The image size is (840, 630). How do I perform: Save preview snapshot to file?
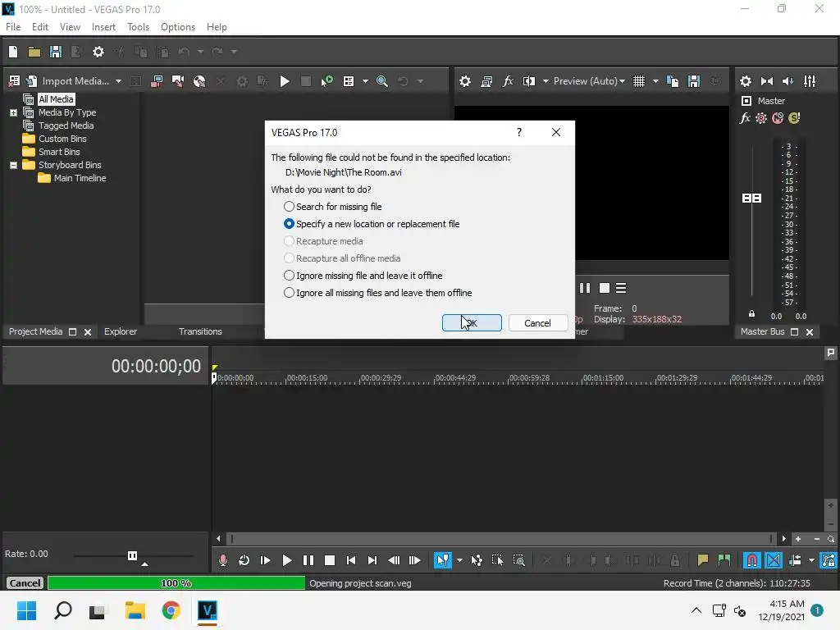tap(694, 81)
